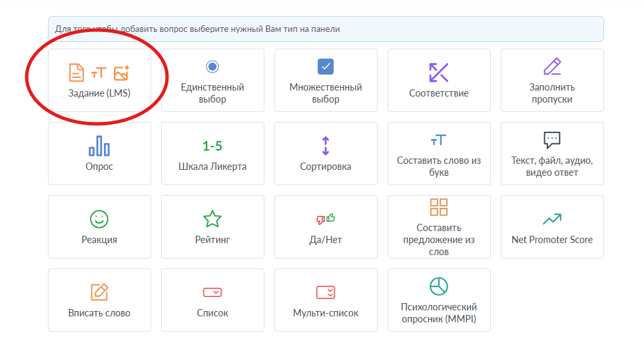Pick the Шкала Ликерта label
The height and width of the screenshot is (341, 644).
[x=212, y=167]
